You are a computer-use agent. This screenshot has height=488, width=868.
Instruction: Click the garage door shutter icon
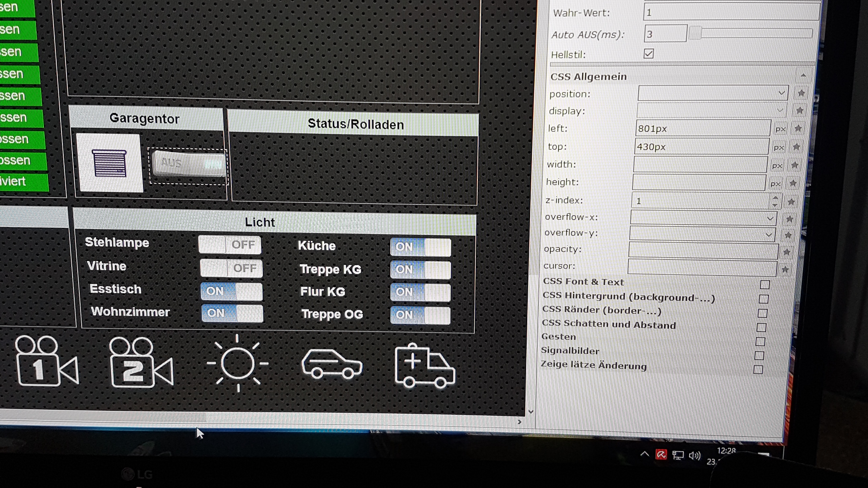109,163
